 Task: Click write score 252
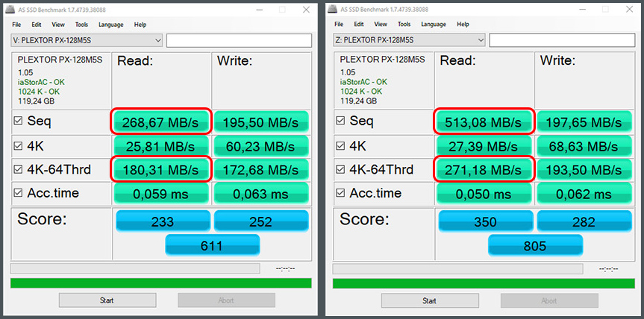[260, 221]
